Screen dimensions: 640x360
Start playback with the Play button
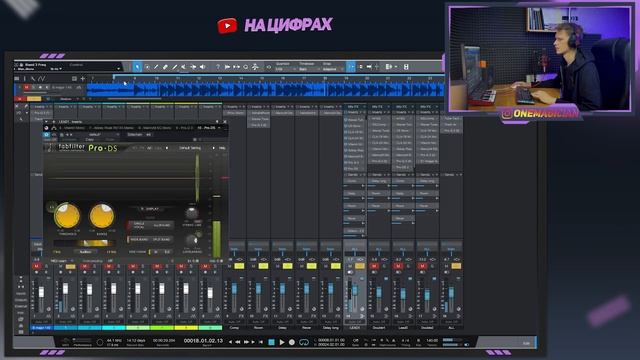[282, 342]
